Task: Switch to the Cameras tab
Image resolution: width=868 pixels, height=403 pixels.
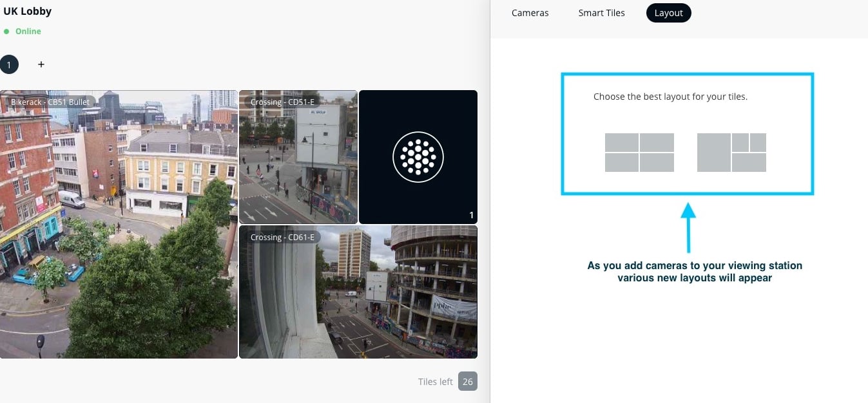Action: point(530,13)
